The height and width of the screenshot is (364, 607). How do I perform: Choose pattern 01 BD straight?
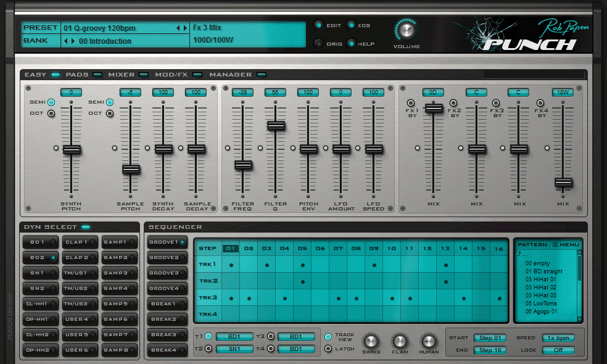[544, 271]
